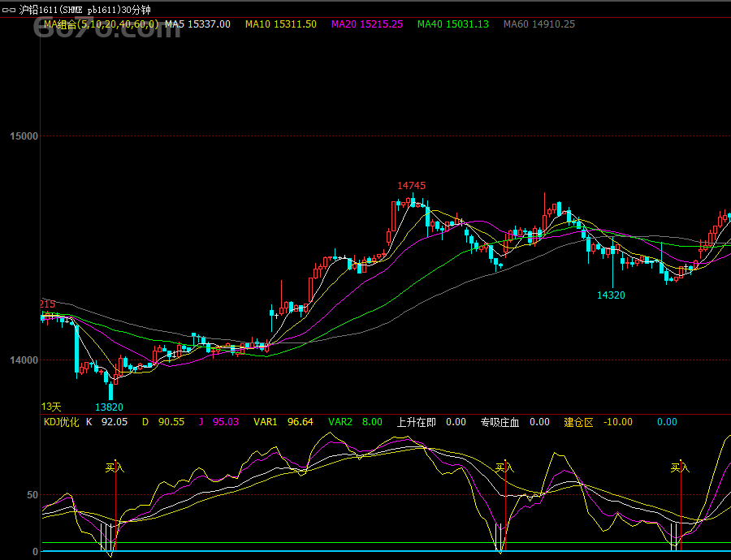This screenshot has width=731, height=560.
Task: Click the 13820 low price label
Action: pyautogui.click(x=109, y=407)
